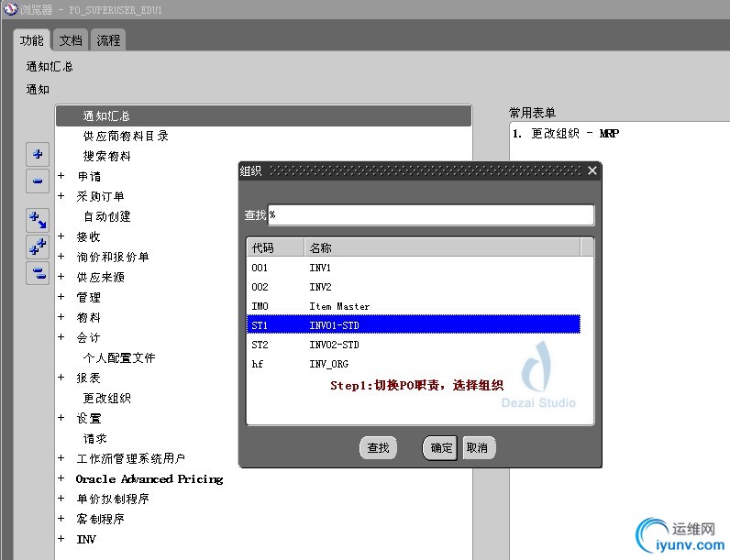This screenshot has width=730, height=560.
Task: Confirm selection with the 确定 button
Action: pos(440,448)
